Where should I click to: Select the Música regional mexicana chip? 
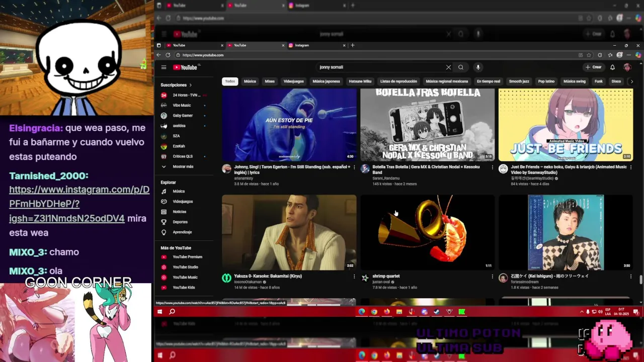coord(447,81)
